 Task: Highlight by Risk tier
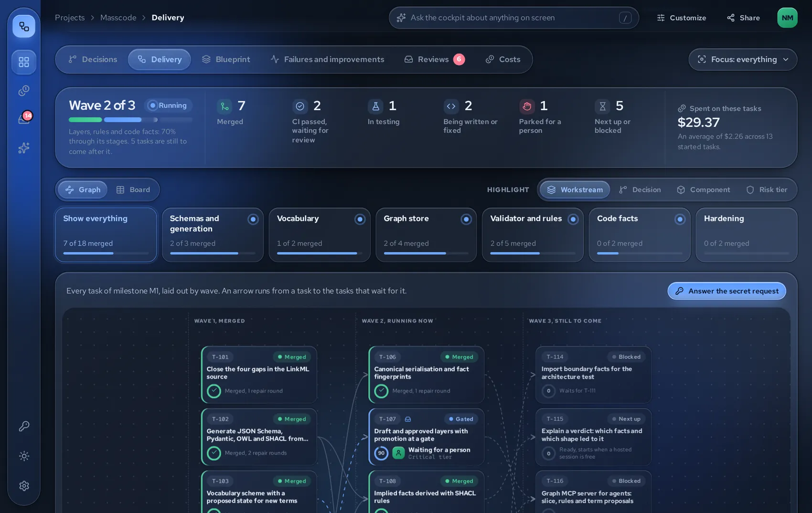[x=767, y=189]
